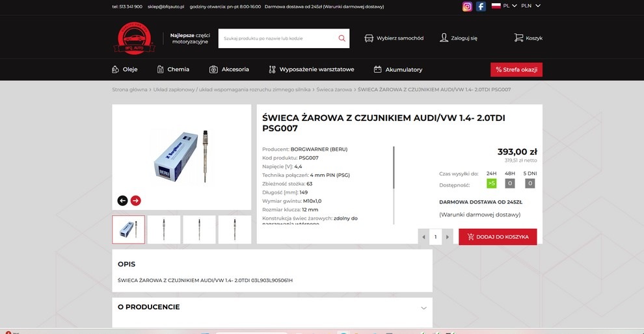
Task: Click the Polish flag icon
Action: coord(496,6)
